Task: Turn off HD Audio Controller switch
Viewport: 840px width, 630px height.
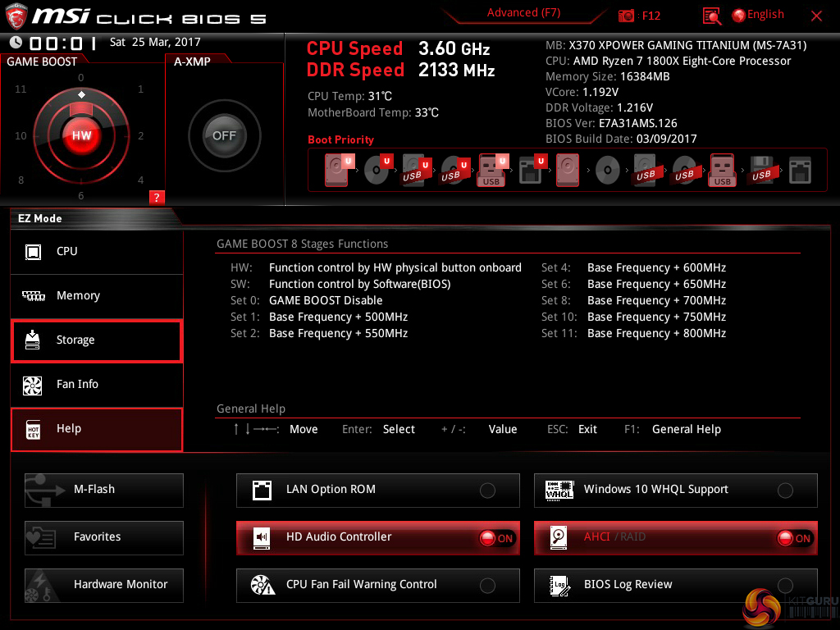Action: [497, 538]
